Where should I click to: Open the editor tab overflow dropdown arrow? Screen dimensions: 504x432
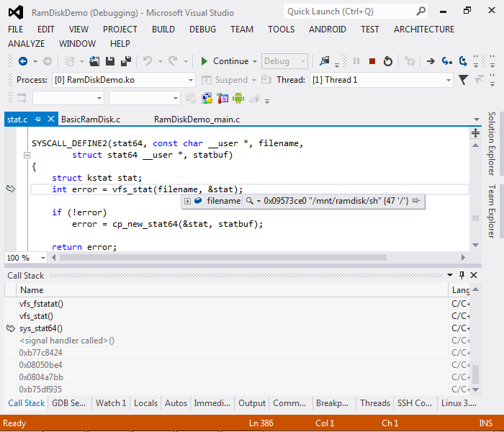pyautogui.click(x=477, y=120)
